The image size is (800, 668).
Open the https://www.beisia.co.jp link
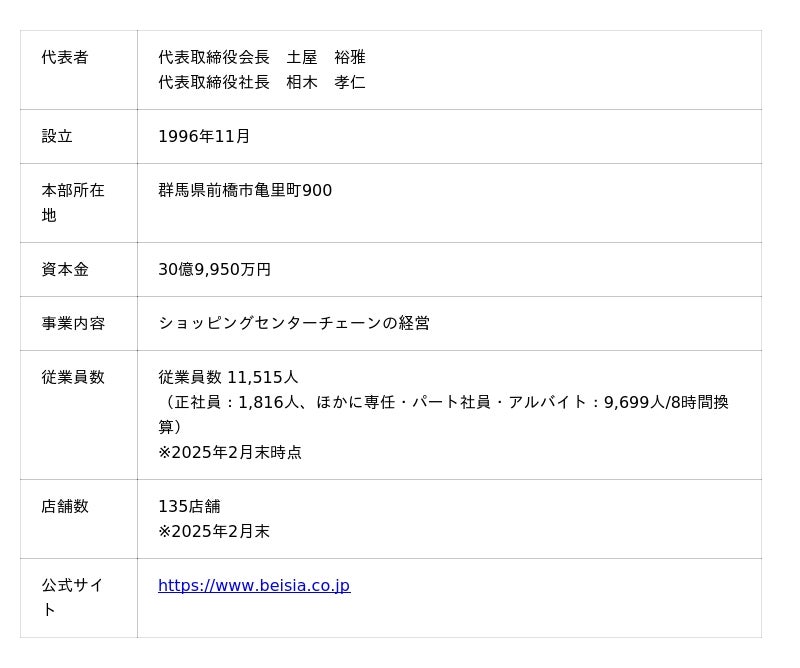click(254, 586)
